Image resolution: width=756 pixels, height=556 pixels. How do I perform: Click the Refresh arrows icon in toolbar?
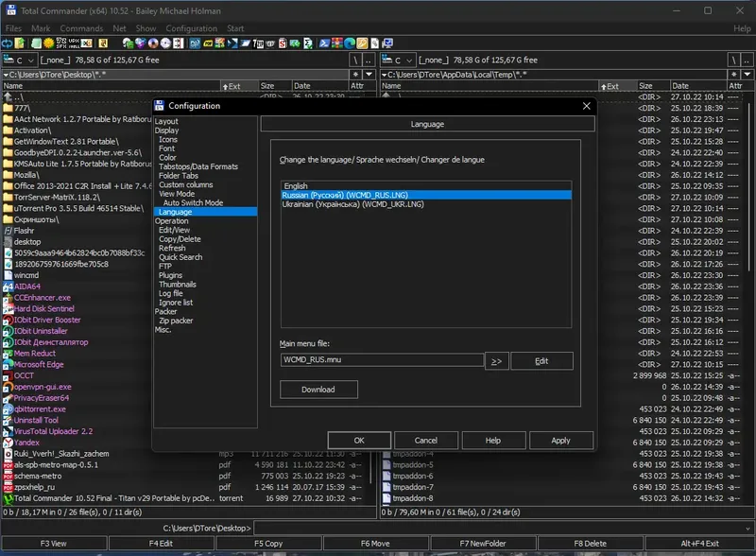(9, 43)
